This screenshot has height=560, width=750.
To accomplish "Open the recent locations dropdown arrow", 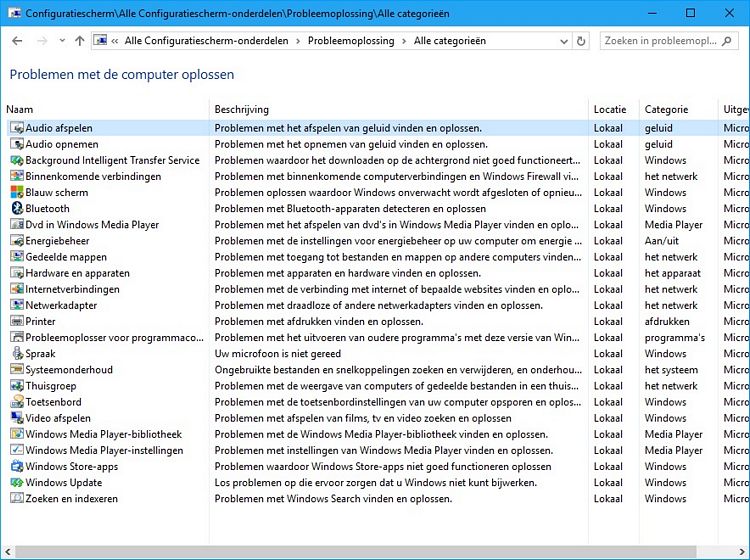I will 62,41.
